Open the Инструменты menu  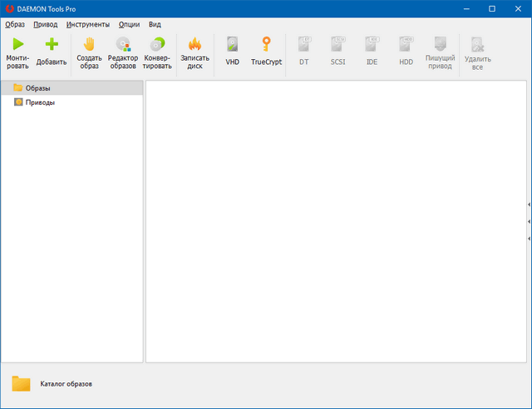coord(88,24)
